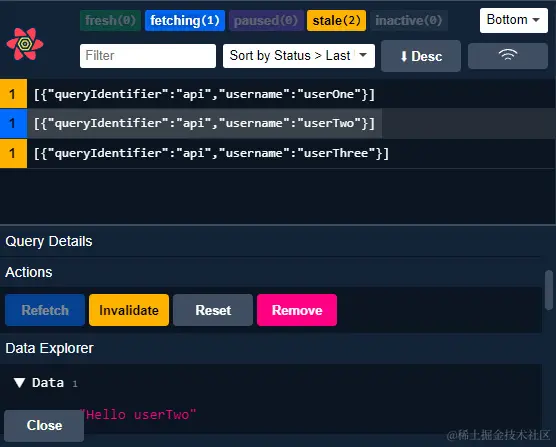Toggle the inactive(0) status filter
Image resolution: width=556 pixels, height=447 pixels.
pos(409,21)
